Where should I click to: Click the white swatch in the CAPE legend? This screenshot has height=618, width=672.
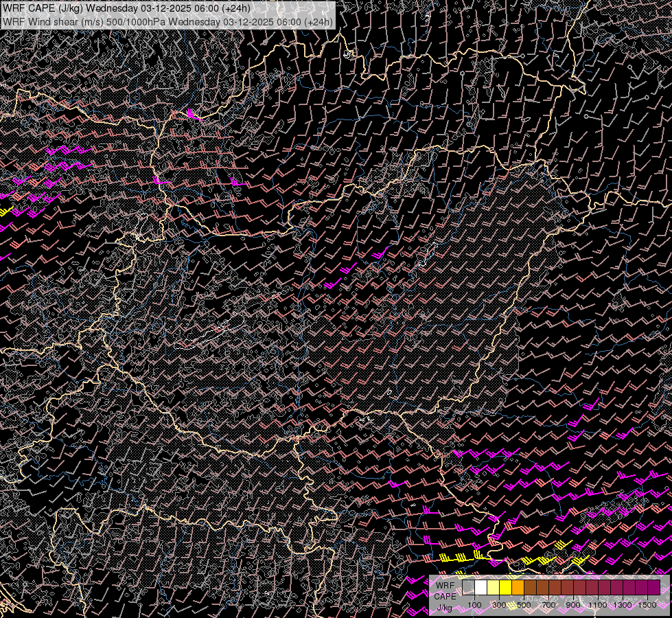coord(481,588)
